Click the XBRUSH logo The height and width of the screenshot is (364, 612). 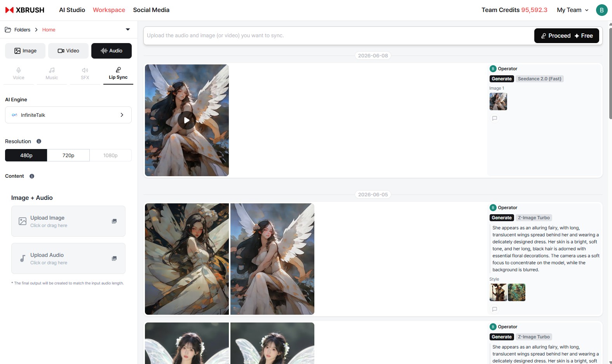25,10
